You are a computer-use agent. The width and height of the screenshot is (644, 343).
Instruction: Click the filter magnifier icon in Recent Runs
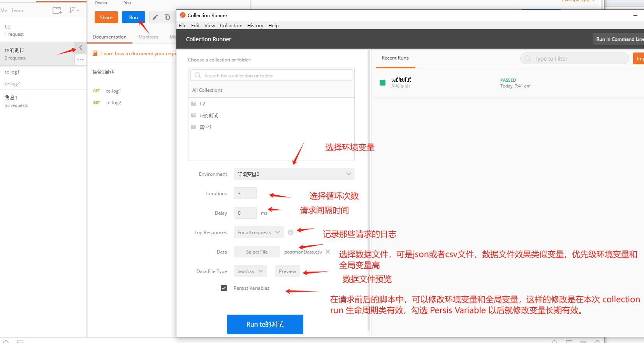[x=528, y=58]
